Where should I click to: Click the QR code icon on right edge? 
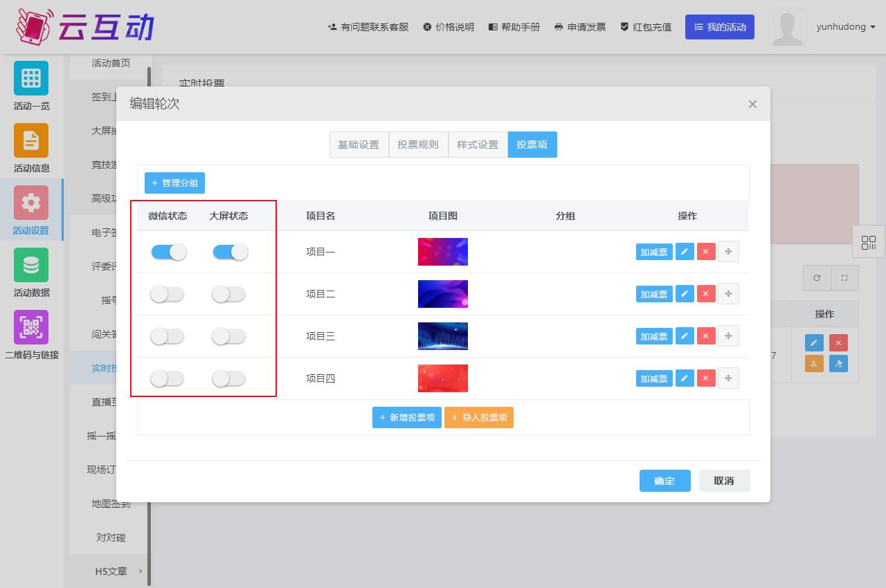point(869,243)
